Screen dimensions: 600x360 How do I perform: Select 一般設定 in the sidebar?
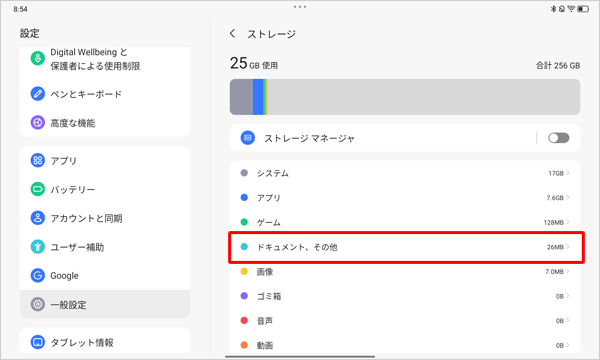[105, 305]
